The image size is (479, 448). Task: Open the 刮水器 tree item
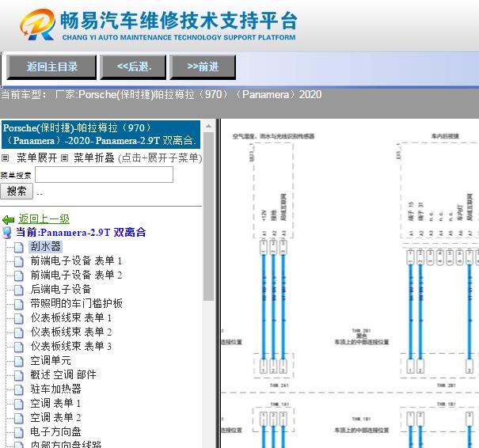pos(45,246)
